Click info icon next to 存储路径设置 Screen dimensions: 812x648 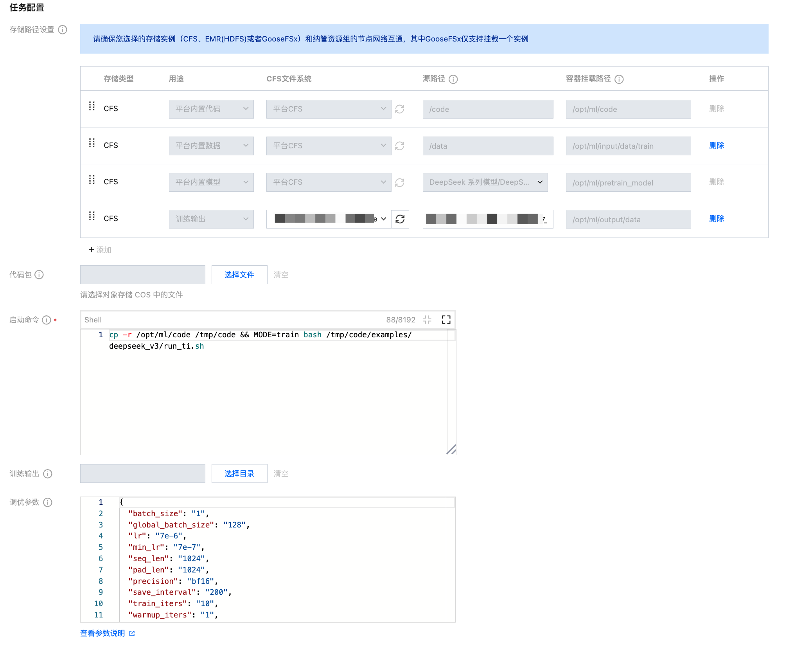coord(63,30)
